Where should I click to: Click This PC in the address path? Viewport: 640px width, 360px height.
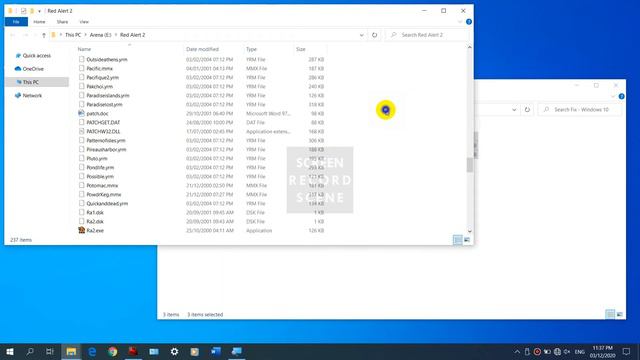coord(73,35)
